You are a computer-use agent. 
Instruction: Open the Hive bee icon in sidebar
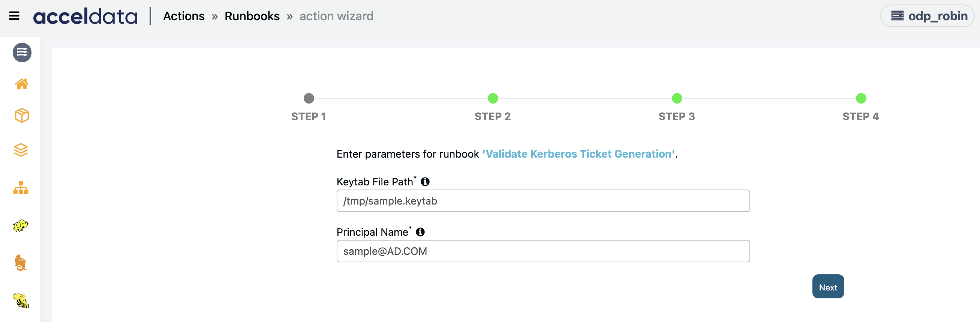point(21,300)
